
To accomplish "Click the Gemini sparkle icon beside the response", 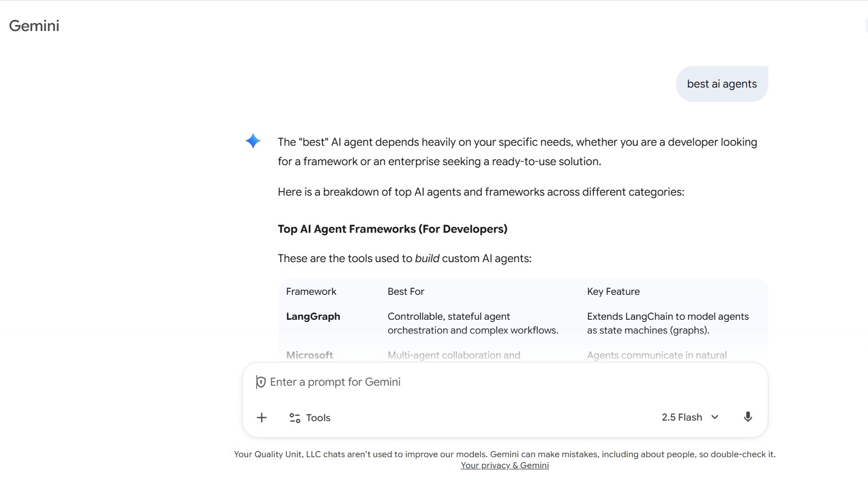I will 253,141.
